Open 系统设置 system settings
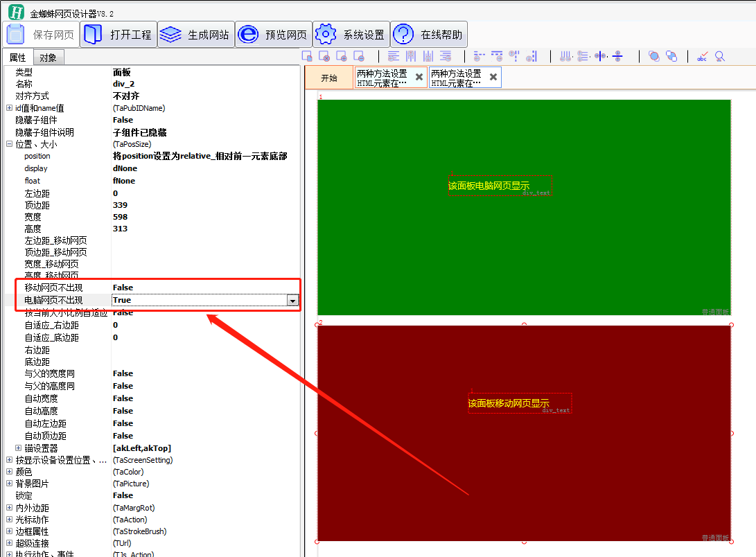 pyautogui.click(x=351, y=34)
